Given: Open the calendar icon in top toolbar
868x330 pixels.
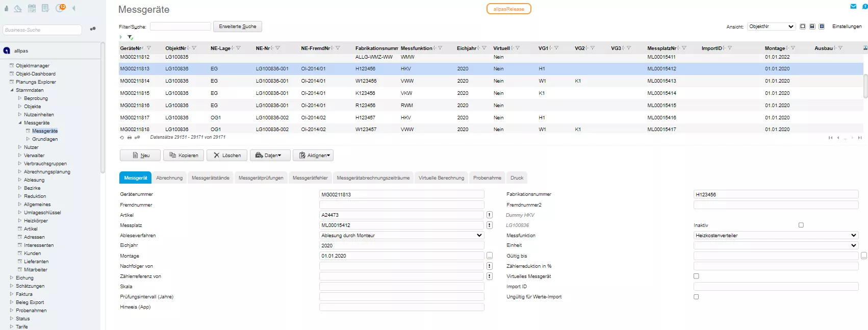Looking at the screenshot, I should [32, 8].
